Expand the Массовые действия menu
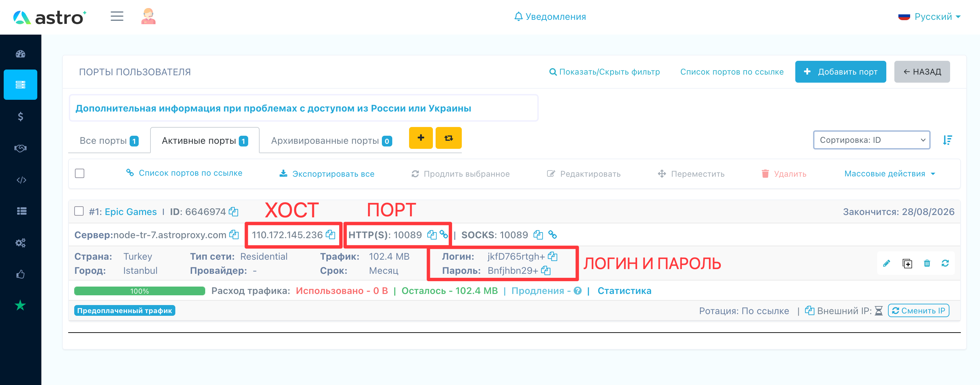The image size is (980, 385). 889,173
